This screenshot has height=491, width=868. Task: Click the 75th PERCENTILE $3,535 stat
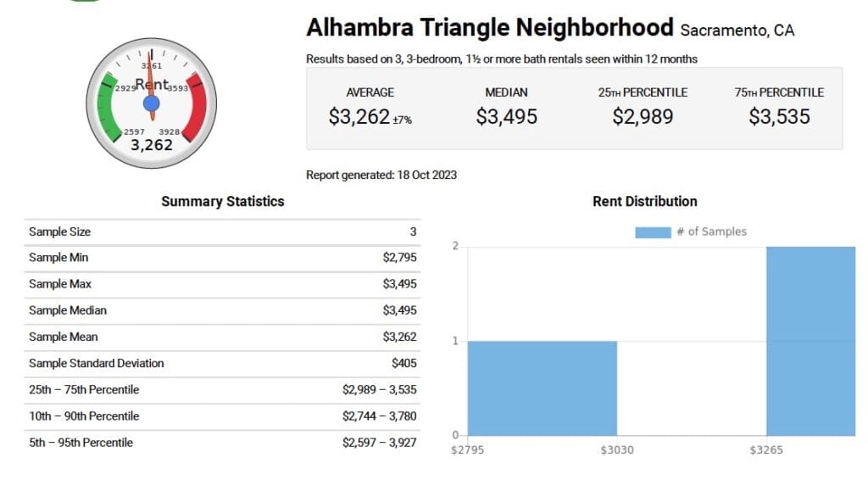pyautogui.click(x=779, y=107)
